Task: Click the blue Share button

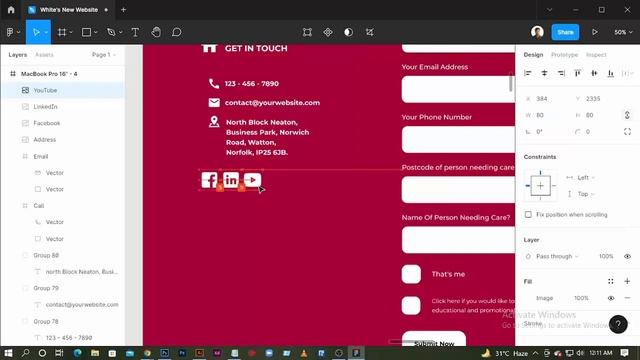Action: 565,32
